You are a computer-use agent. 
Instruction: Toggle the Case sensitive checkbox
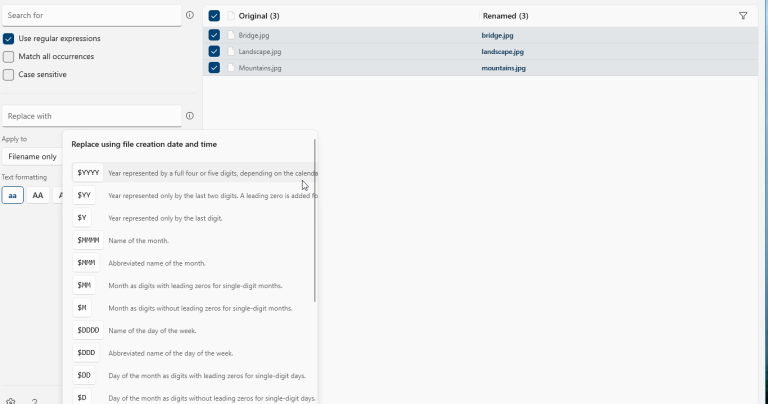tap(8, 75)
